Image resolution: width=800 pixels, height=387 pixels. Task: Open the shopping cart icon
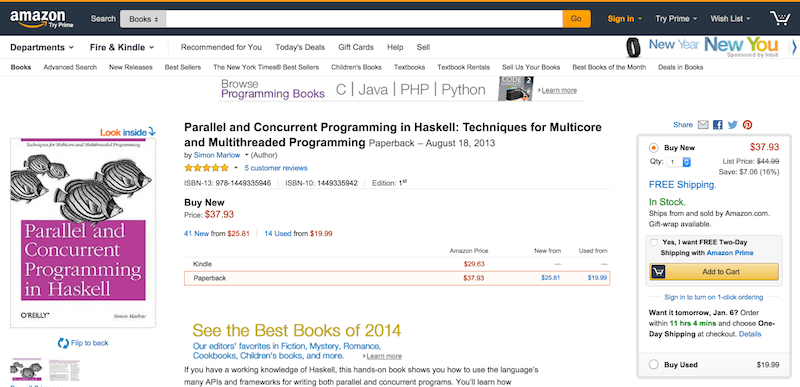click(x=780, y=18)
